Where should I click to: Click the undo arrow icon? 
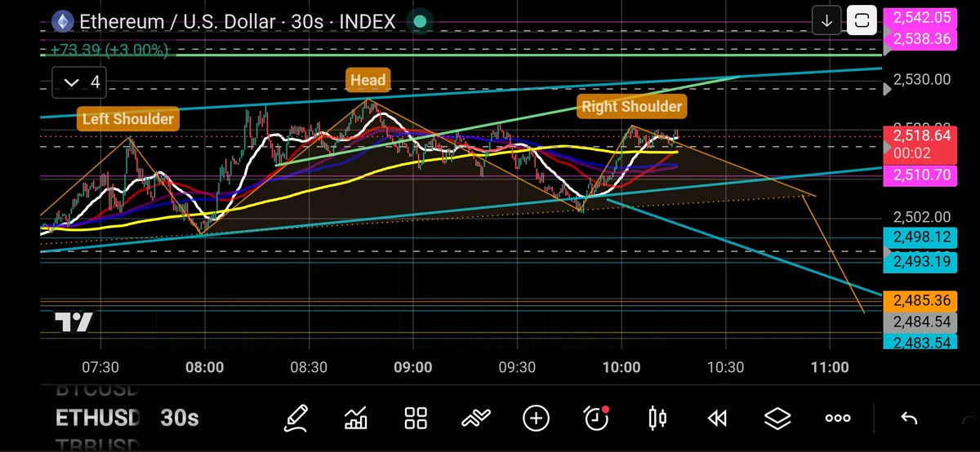click(x=908, y=419)
